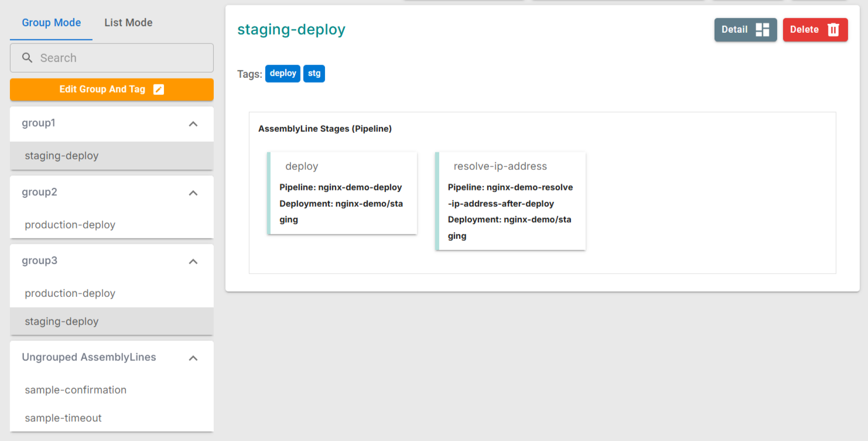This screenshot has height=441, width=868.
Task: Click the dashboard grid icon on Detail
Action: (762, 30)
